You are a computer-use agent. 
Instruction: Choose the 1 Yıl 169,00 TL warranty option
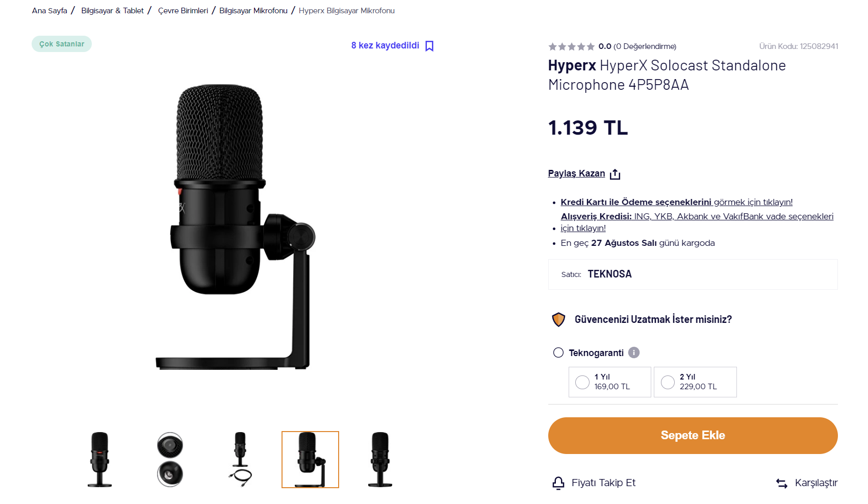click(582, 382)
